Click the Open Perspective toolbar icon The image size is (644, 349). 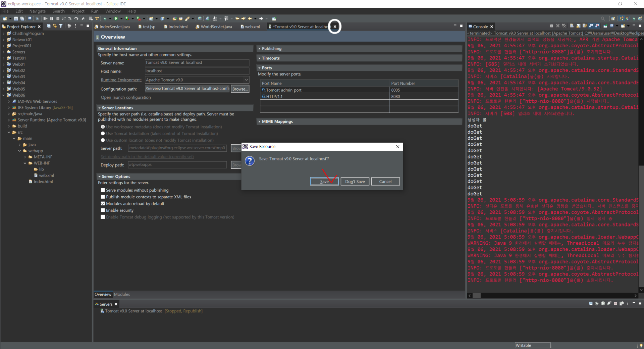tap(613, 18)
